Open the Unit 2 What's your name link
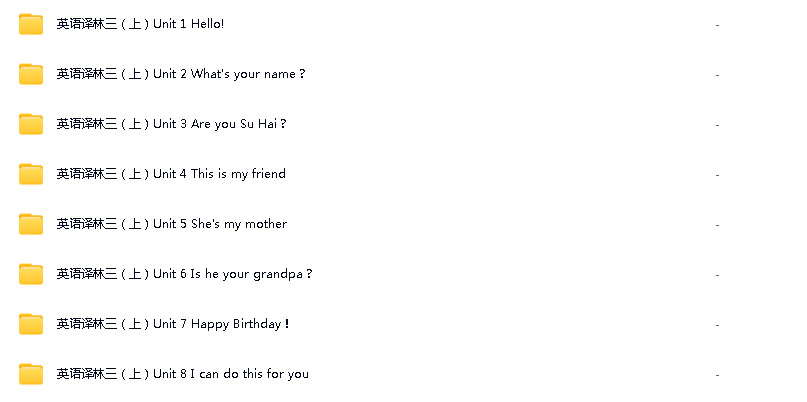Viewport: 807px width, 402px height. coord(181,74)
